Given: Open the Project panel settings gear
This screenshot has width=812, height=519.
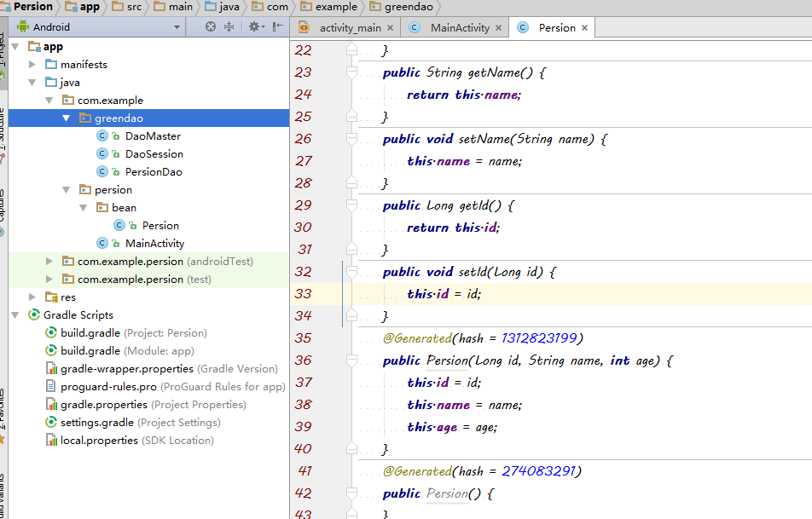Looking at the screenshot, I should click(x=253, y=27).
